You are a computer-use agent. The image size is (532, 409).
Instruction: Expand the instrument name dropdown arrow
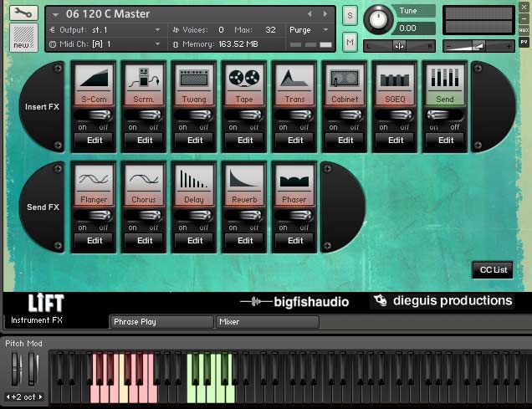coord(56,14)
